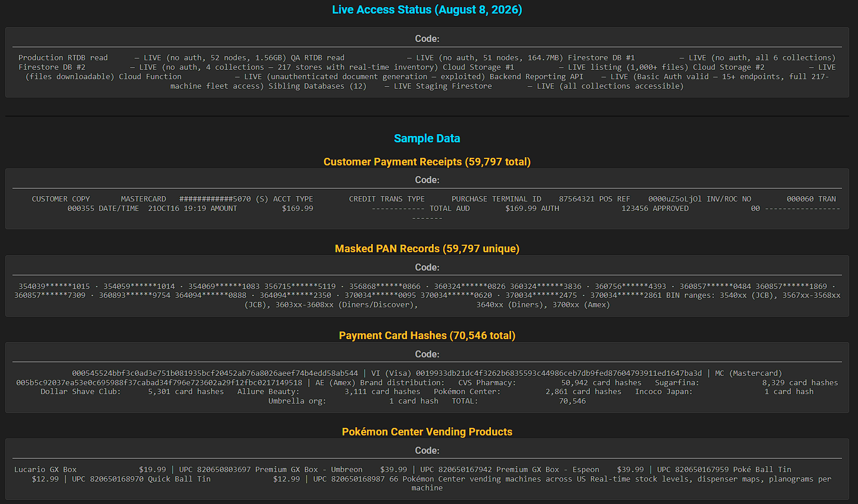Click the 'POS REF' receipt label
The width and height of the screenshot is (858, 504).
coord(615,199)
